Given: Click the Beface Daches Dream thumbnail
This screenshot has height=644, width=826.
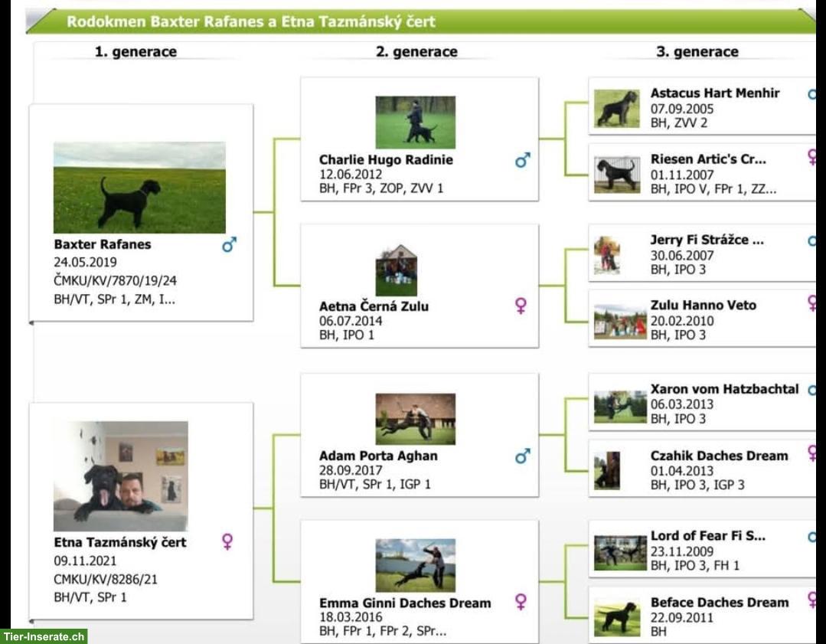Looking at the screenshot, I should 617,617.
